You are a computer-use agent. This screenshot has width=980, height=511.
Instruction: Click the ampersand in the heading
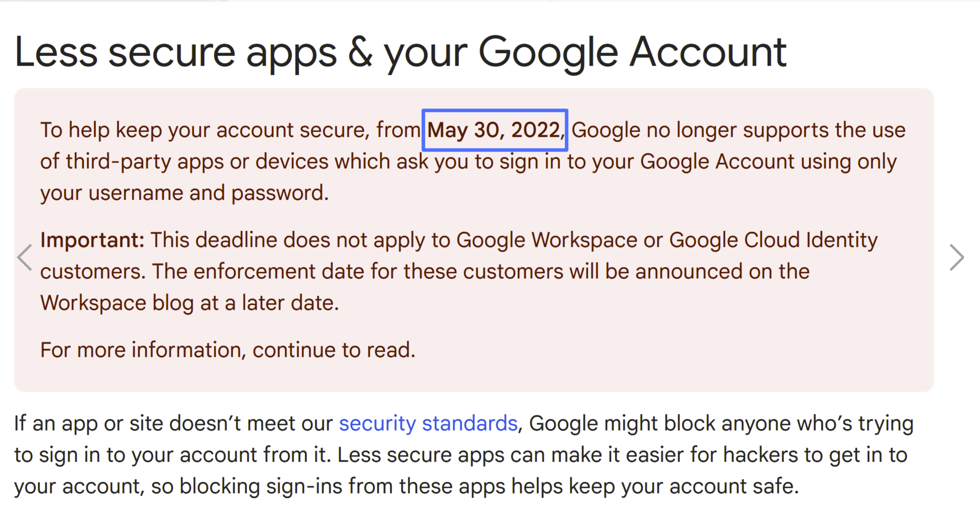click(x=360, y=52)
